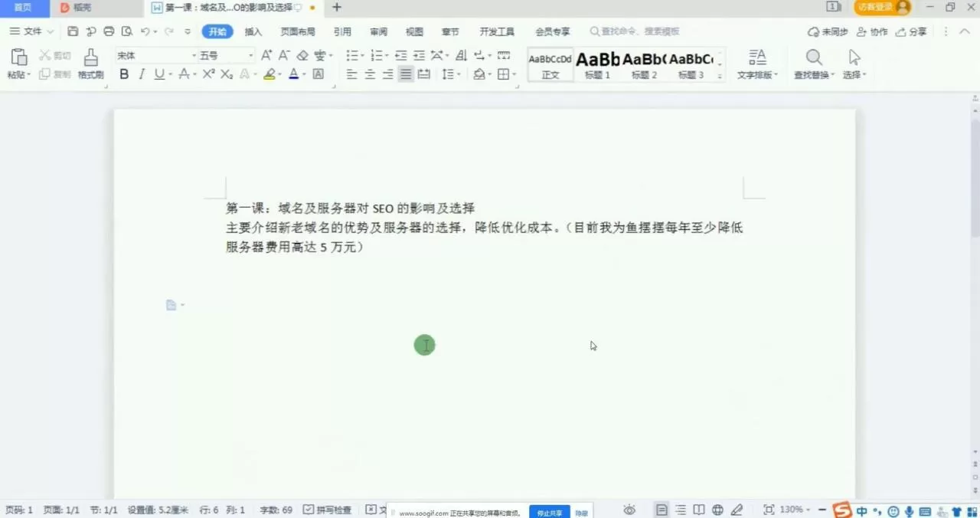The height and width of the screenshot is (518, 980).
Task: Open the 页面布局 ribbon tab
Action: (299, 31)
